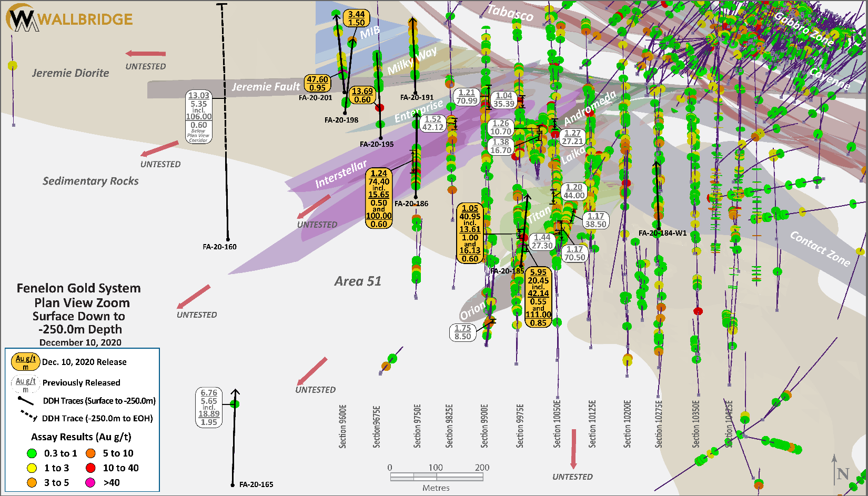The width and height of the screenshot is (868, 496).
Task: Click the FA-20-165 drill hole label
Action: [256, 484]
